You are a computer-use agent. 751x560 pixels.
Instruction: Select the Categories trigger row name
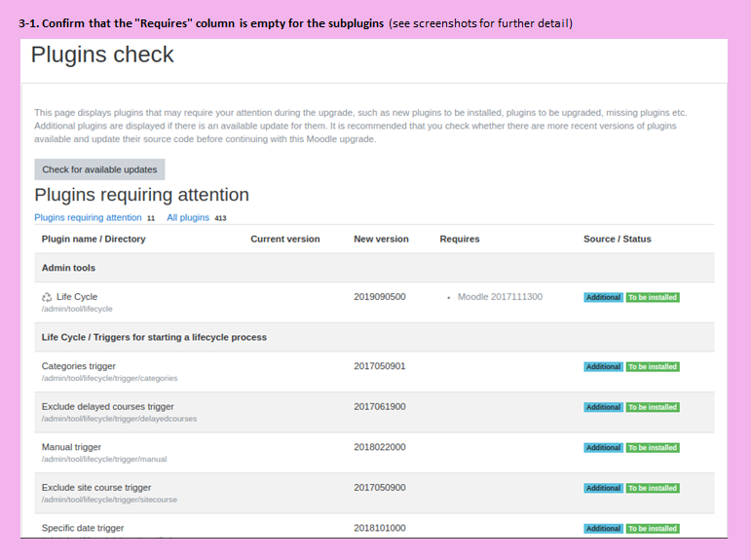click(x=79, y=366)
